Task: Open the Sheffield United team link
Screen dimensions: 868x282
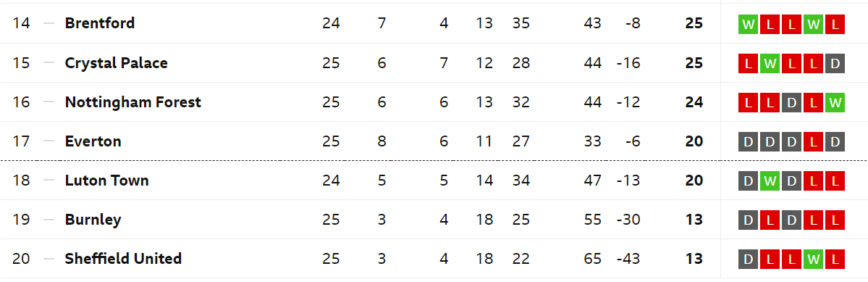Action: (124, 259)
